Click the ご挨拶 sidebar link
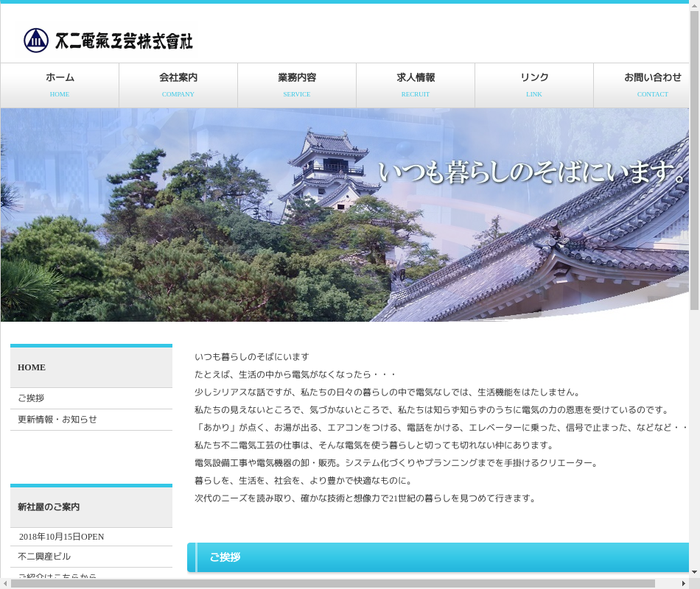 (31, 398)
